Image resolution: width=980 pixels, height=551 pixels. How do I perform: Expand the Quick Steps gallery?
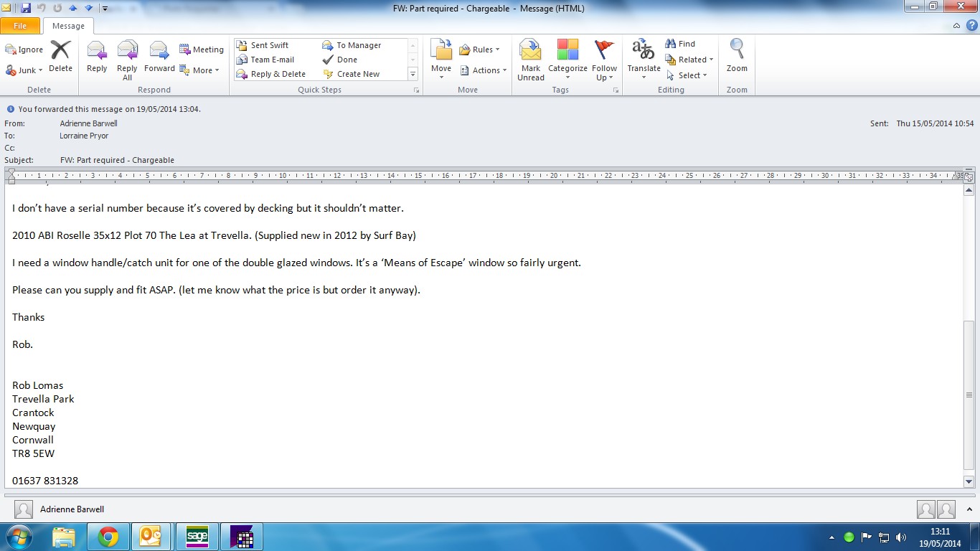413,74
